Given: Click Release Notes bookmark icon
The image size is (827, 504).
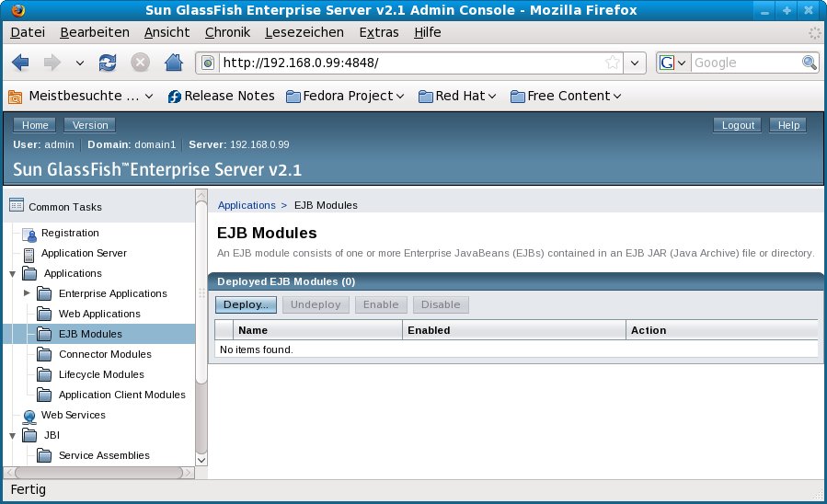Looking at the screenshot, I should [174, 96].
